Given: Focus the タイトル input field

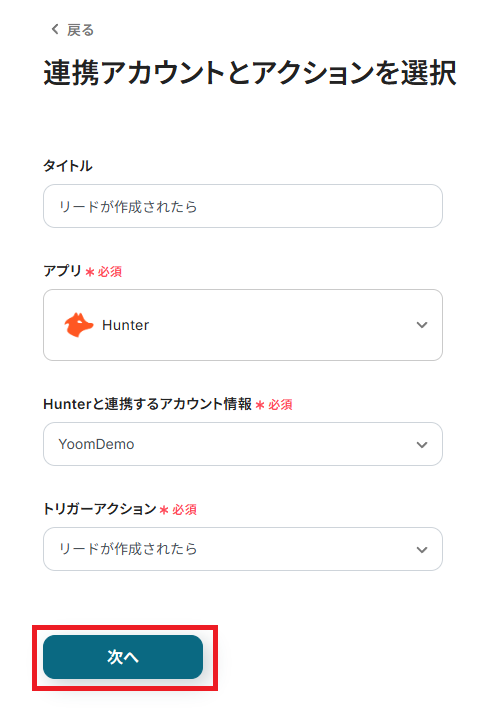Looking at the screenshot, I should (243, 206).
